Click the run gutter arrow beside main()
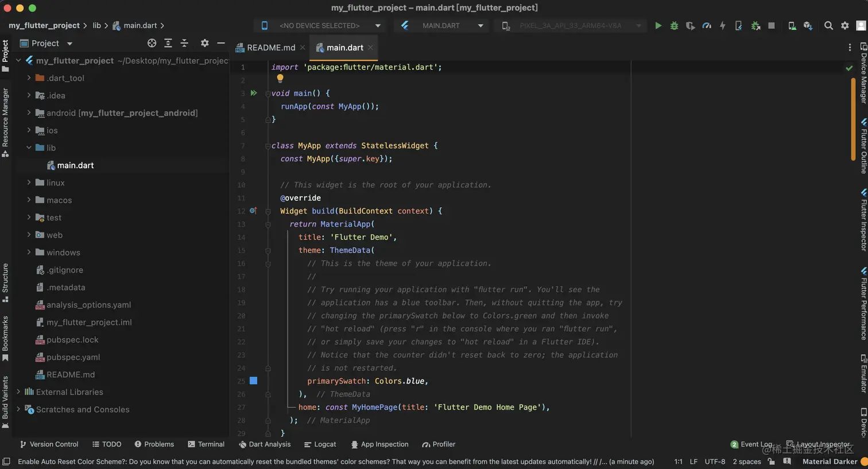The height and width of the screenshot is (469, 868). (x=254, y=93)
